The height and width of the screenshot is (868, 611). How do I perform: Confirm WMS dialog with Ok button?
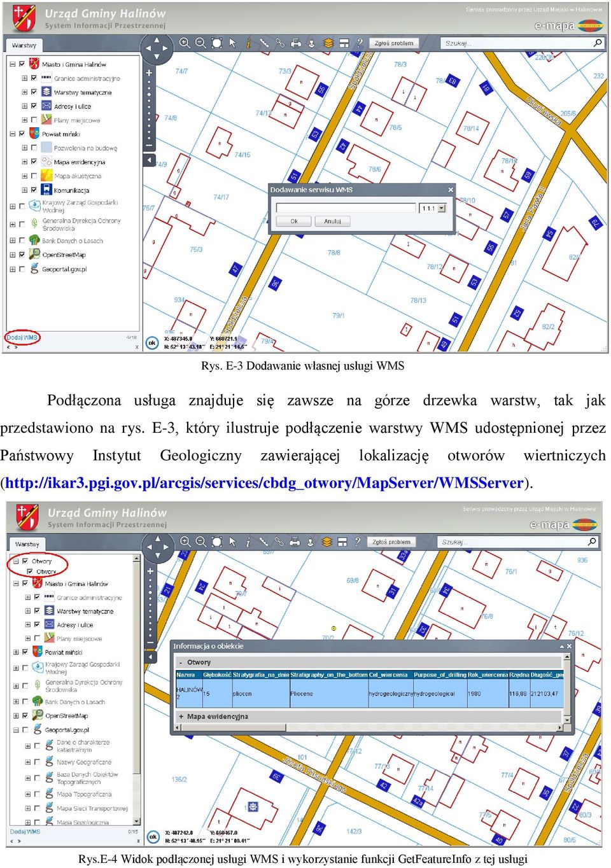[294, 221]
